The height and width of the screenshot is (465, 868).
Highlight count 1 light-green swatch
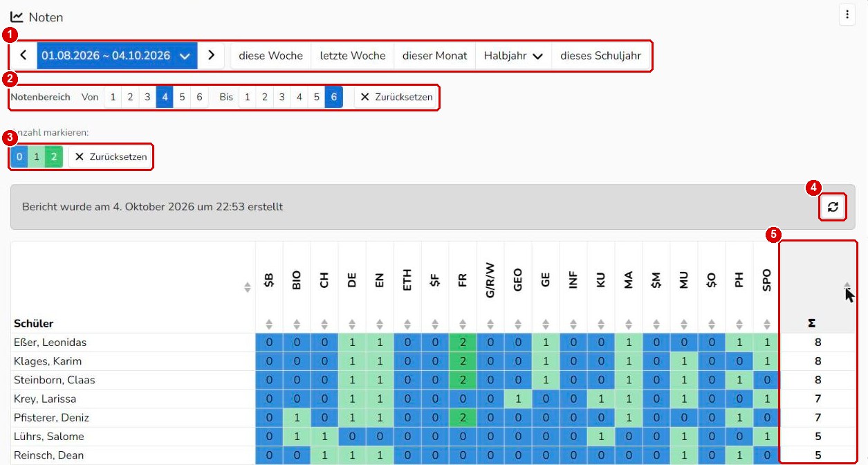point(37,157)
